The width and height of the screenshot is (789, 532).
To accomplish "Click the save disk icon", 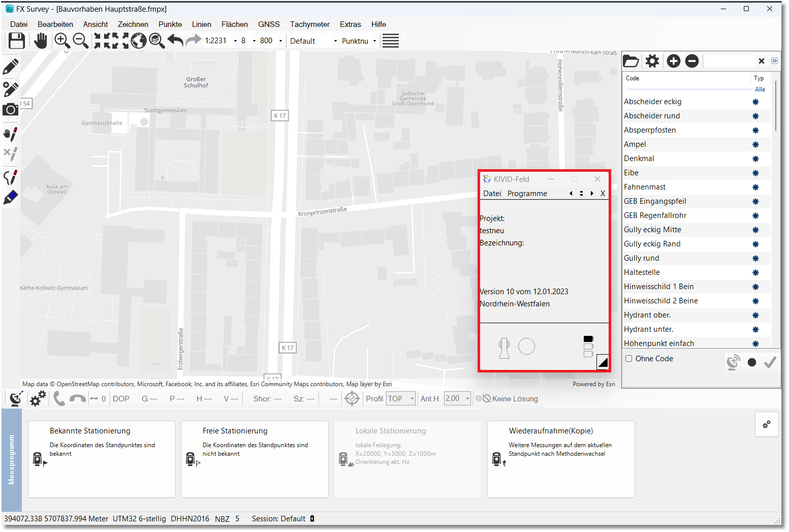I will coord(17,41).
